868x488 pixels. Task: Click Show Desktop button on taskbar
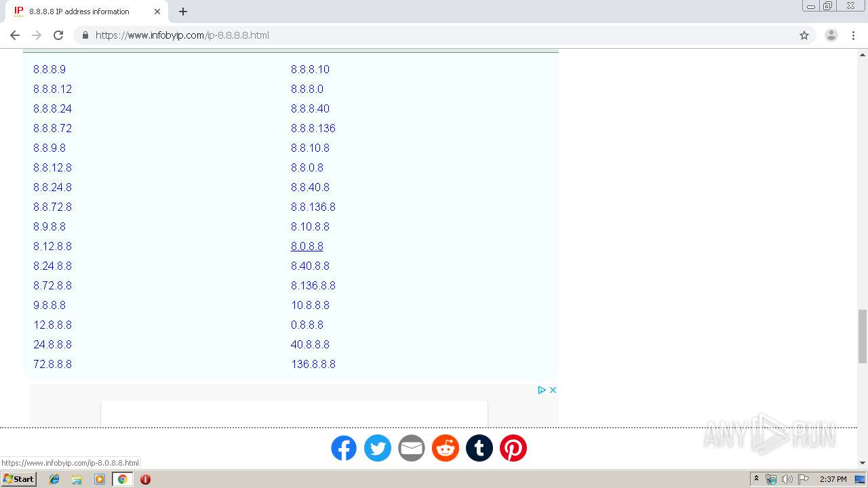click(x=860, y=479)
